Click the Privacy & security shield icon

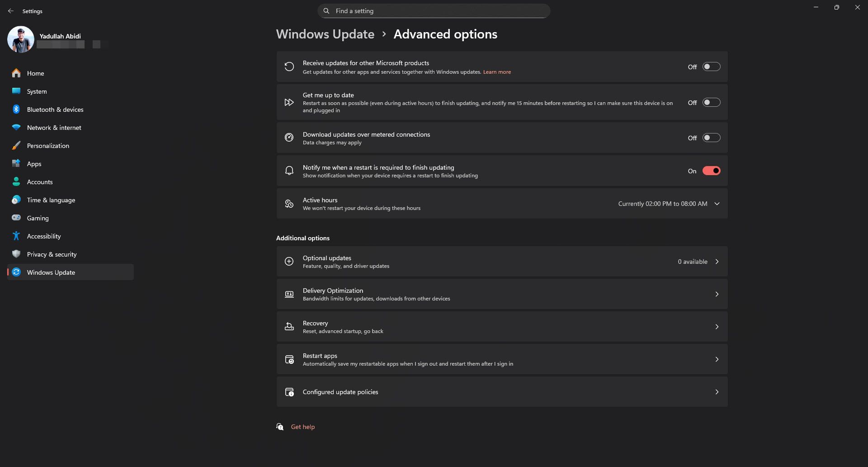pyautogui.click(x=16, y=254)
